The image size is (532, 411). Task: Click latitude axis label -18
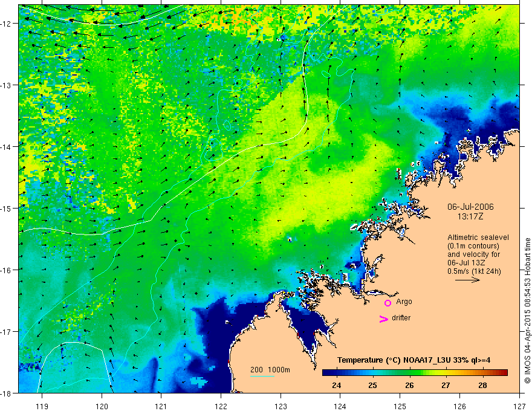pos(7,393)
